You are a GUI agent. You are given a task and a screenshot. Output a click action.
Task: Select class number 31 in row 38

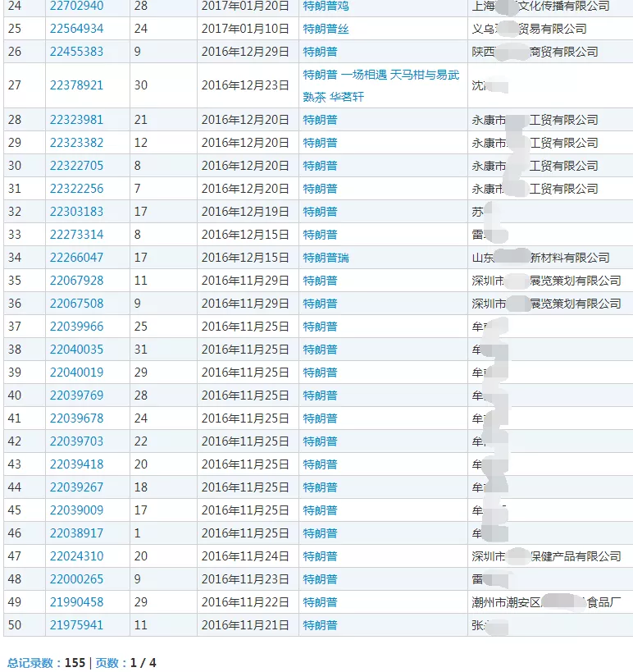pyautogui.click(x=141, y=350)
